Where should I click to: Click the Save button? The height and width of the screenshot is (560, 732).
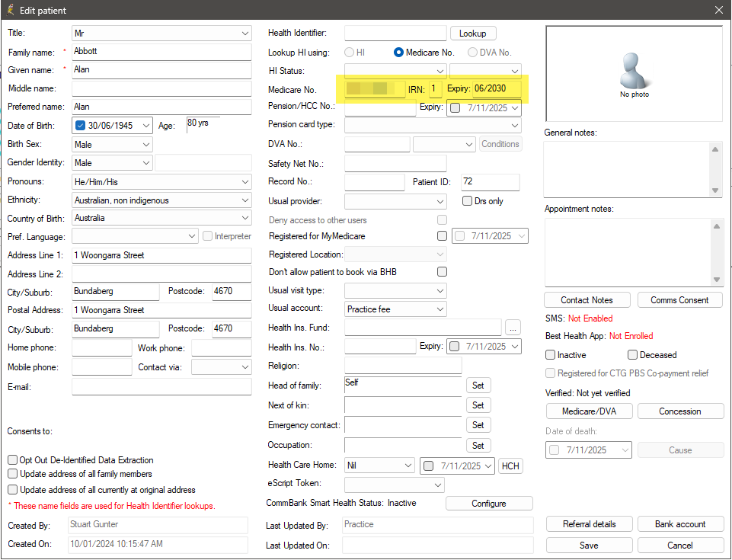(x=589, y=546)
